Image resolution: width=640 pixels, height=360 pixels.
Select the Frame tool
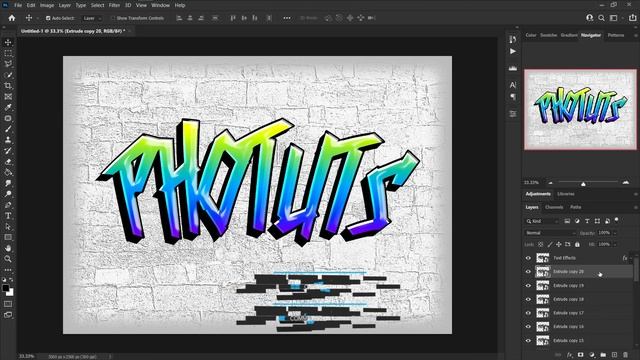(8, 97)
